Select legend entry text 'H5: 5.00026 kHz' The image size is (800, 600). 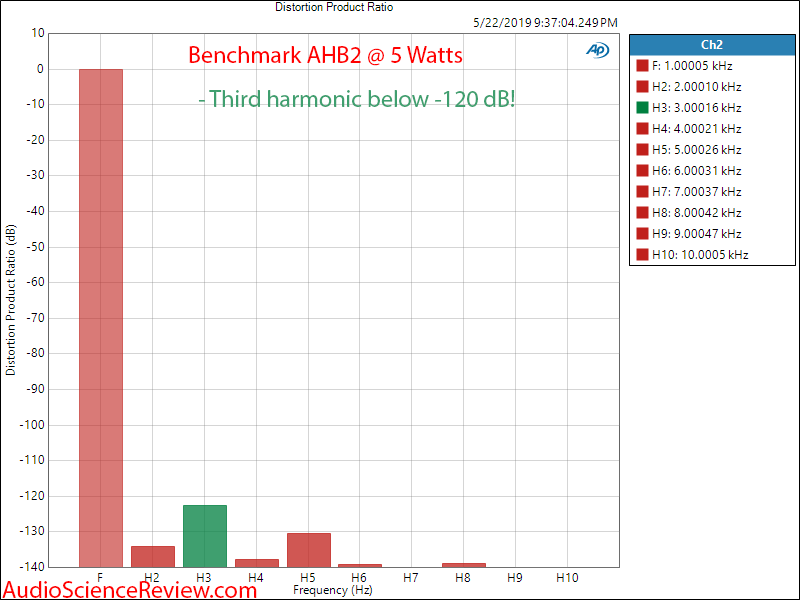[x=696, y=149]
